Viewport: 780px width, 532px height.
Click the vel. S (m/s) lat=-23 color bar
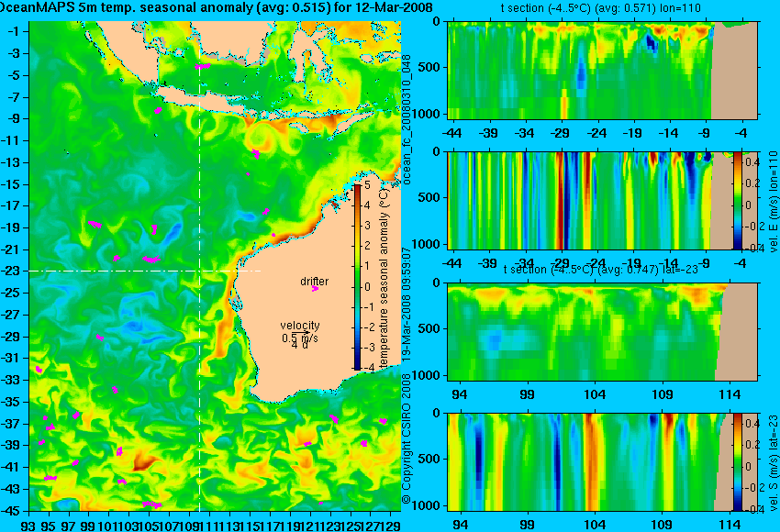737,462
